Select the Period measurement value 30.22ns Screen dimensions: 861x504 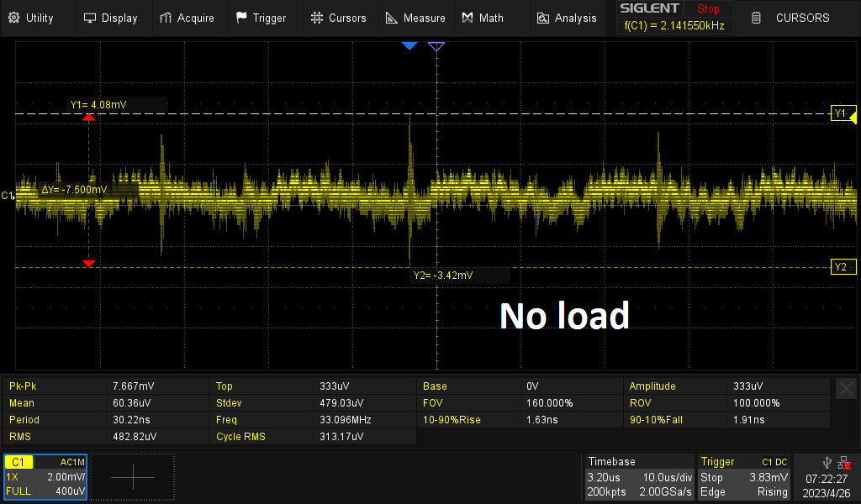[x=131, y=420]
